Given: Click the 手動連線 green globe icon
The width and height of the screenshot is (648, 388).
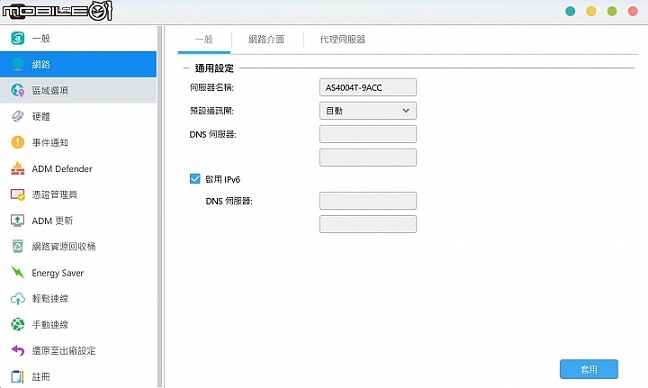Looking at the screenshot, I should pos(17,324).
